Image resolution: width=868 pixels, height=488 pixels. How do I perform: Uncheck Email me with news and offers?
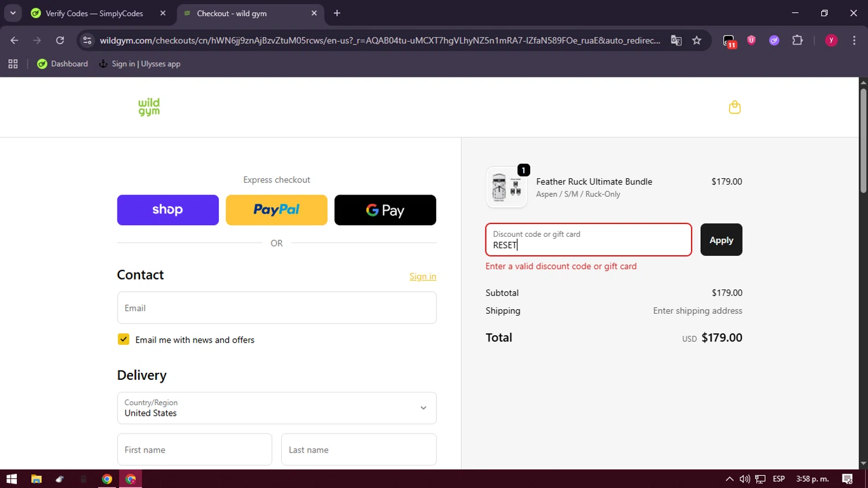pos(123,339)
